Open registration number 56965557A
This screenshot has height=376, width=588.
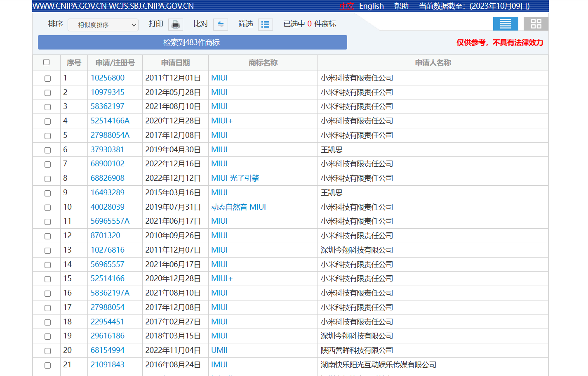[110, 221]
